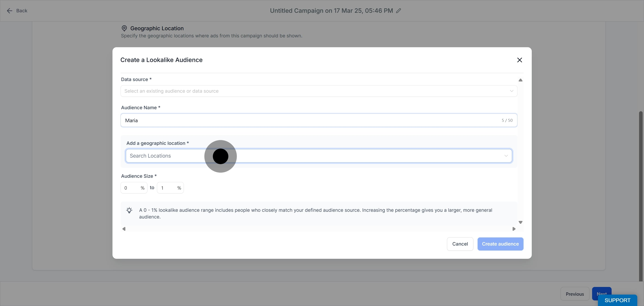The width and height of the screenshot is (644, 306).
Task: Expand the Search Locations chevron
Action: [506, 156]
